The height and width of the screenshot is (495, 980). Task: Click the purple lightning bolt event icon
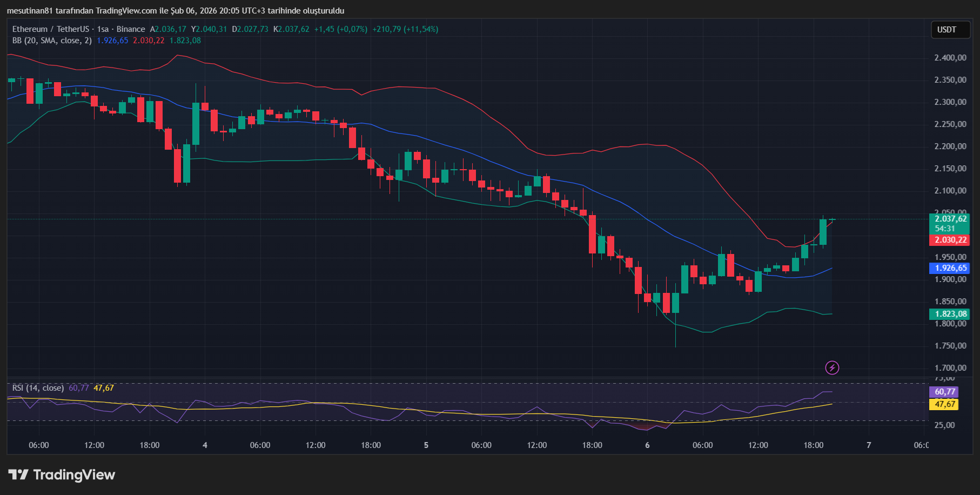coord(832,368)
